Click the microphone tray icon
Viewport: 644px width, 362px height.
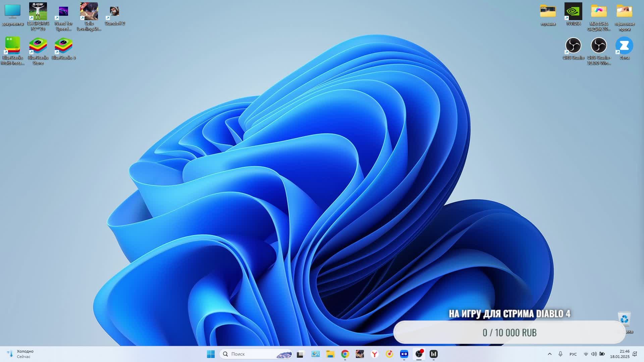click(560, 354)
